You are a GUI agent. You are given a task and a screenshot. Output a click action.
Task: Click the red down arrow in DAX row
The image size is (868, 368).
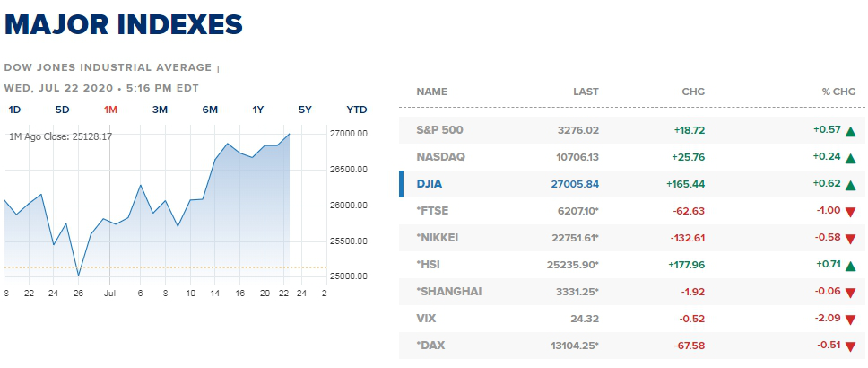coord(850,347)
